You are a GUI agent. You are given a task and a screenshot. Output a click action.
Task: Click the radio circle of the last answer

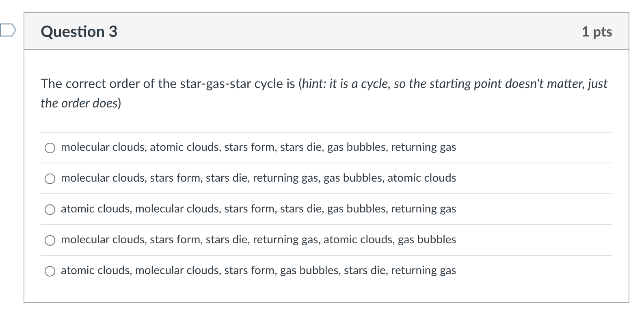tap(50, 271)
